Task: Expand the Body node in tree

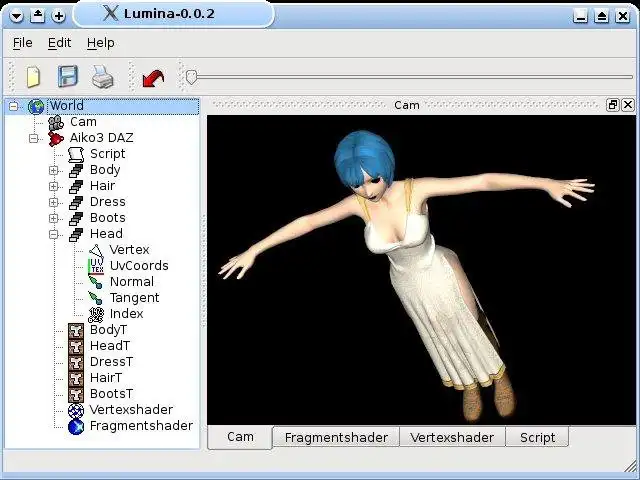Action: coord(53,170)
